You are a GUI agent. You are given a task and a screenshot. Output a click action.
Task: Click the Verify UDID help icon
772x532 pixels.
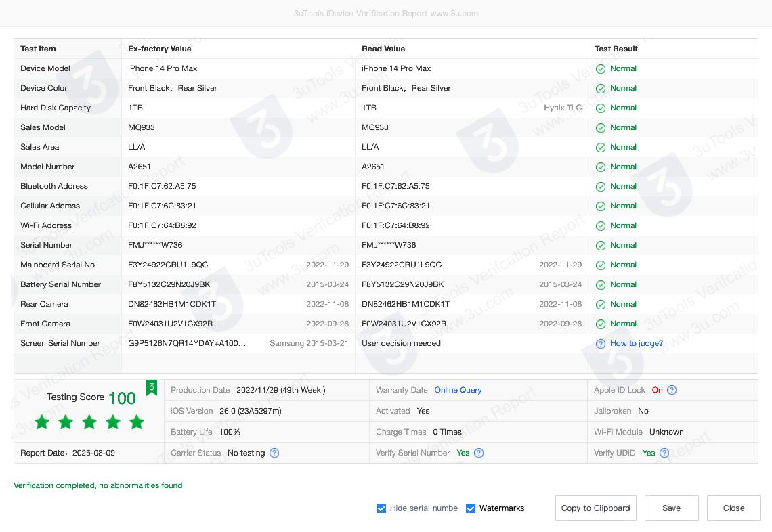tap(664, 453)
